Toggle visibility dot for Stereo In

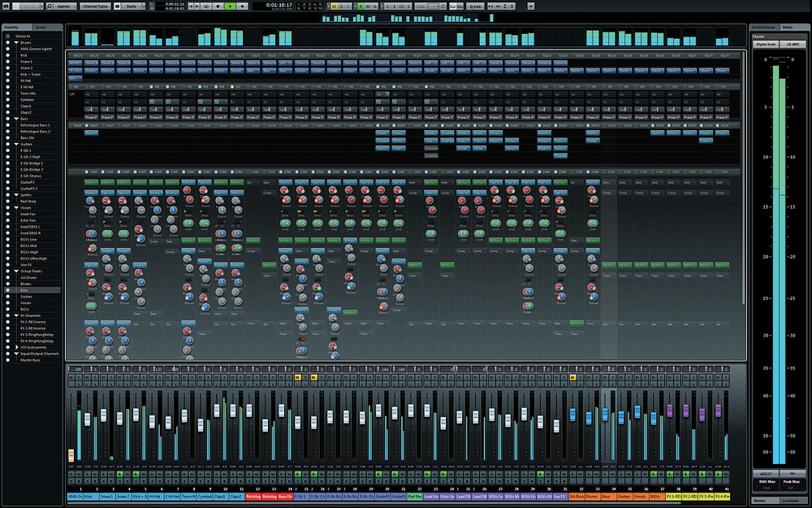[7, 37]
